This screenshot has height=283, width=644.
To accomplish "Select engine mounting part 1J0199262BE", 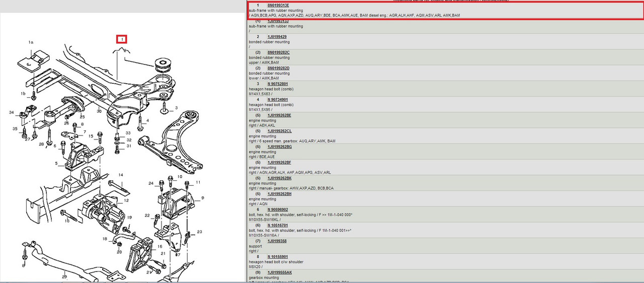I will point(279,115).
